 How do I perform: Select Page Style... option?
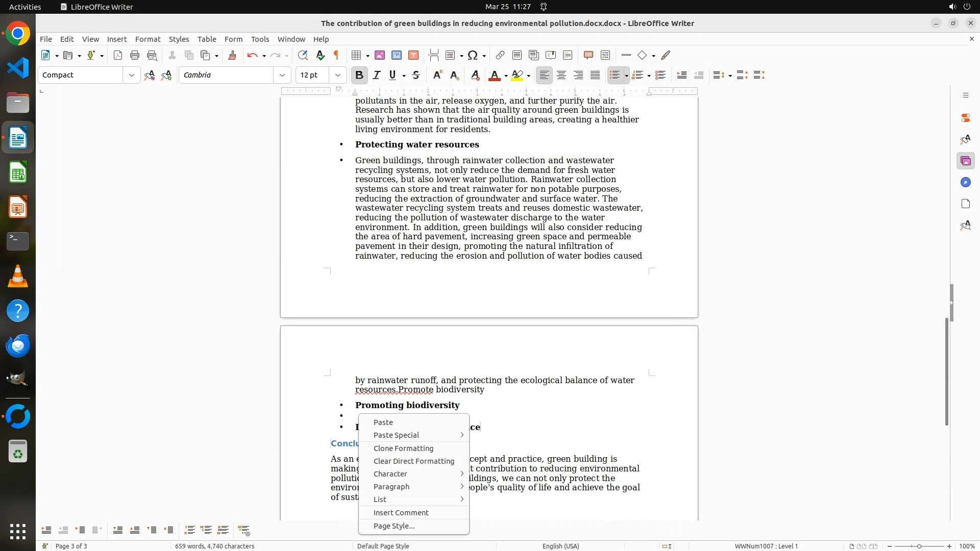tap(394, 526)
